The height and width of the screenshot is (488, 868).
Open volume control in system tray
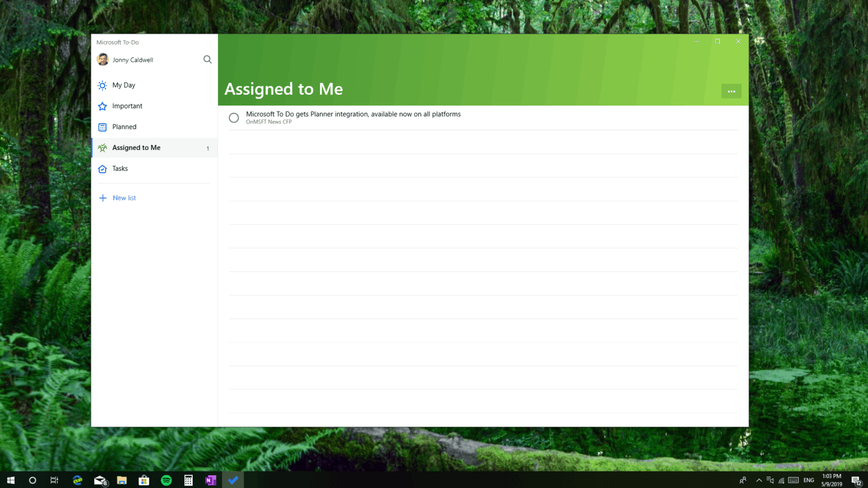(770, 480)
